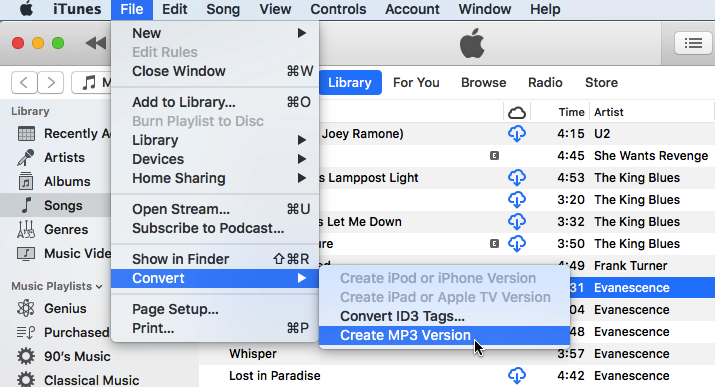This screenshot has height=387, width=715.
Task: Expand the Devices submenu
Action: pos(301,159)
